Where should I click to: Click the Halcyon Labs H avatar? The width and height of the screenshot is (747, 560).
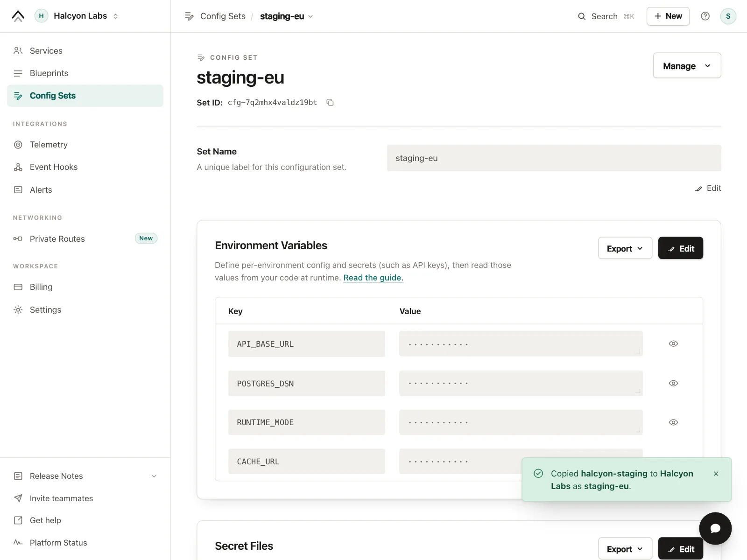[x=41, y=16]
